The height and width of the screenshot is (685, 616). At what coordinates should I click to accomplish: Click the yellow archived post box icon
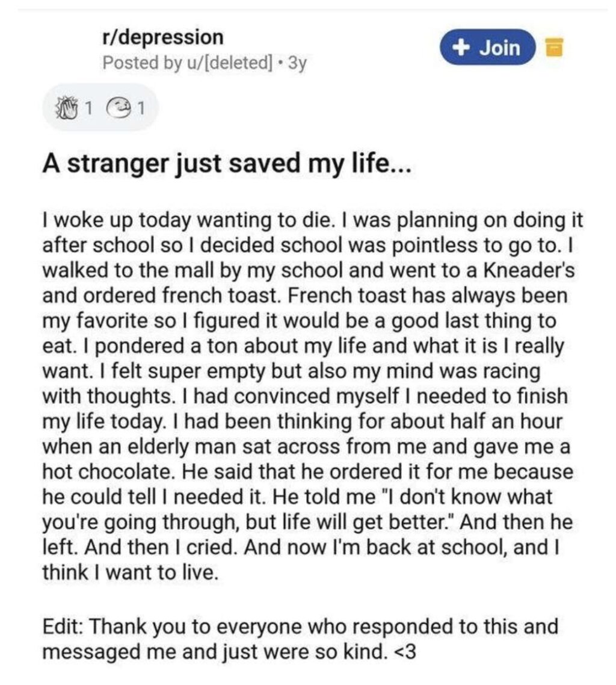pyautogui.click(x=555, y=47)
